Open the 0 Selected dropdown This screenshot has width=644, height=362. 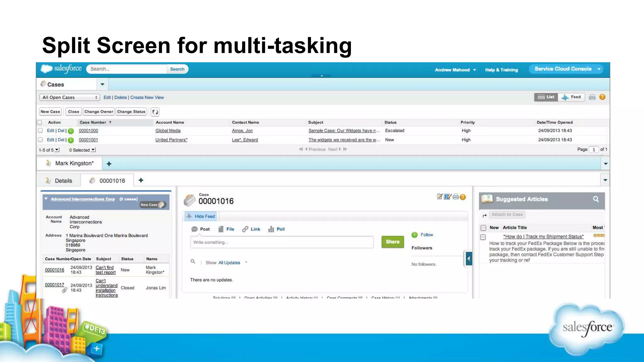click(x=93, y=150)
